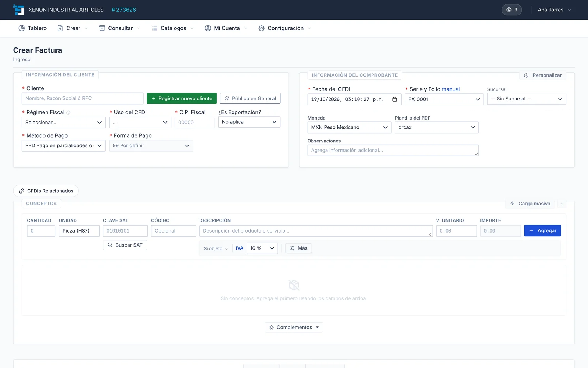Open the ¿Es Exportación? dropdown
The width and height of the screenshot is (588, 368).
[249, 122]
